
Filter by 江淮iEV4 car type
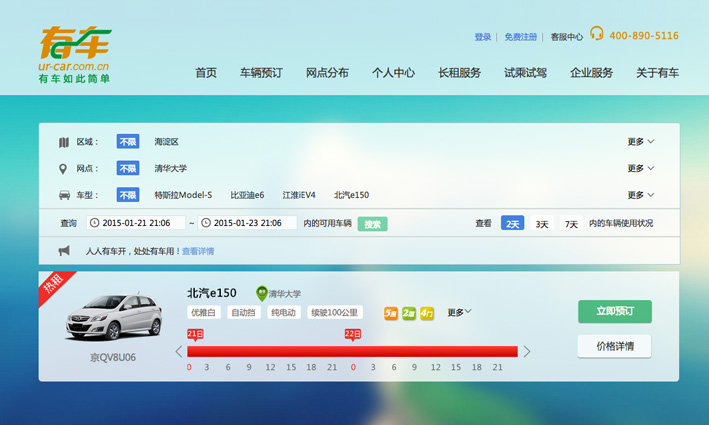(x=299, y=195)
